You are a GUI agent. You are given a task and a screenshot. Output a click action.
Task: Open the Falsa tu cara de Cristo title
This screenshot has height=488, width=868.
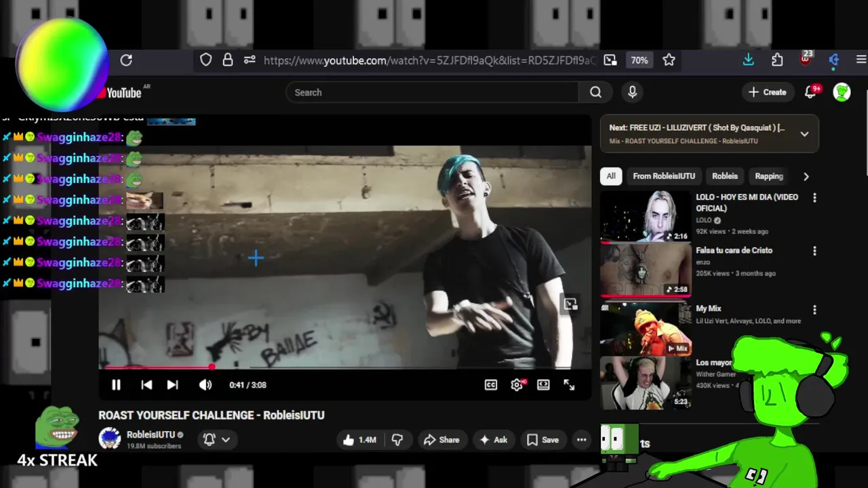click(x=734, y=250)
